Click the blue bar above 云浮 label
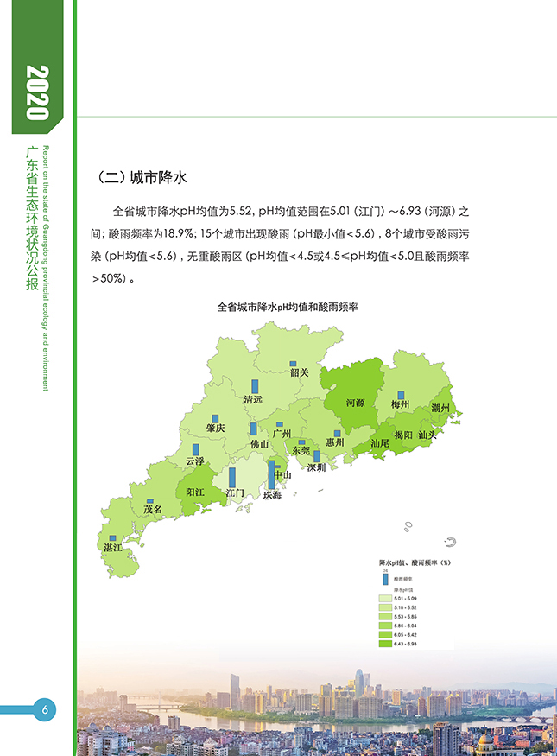The width and height of the screenshot is (557, 756). [x=196, y=450]
